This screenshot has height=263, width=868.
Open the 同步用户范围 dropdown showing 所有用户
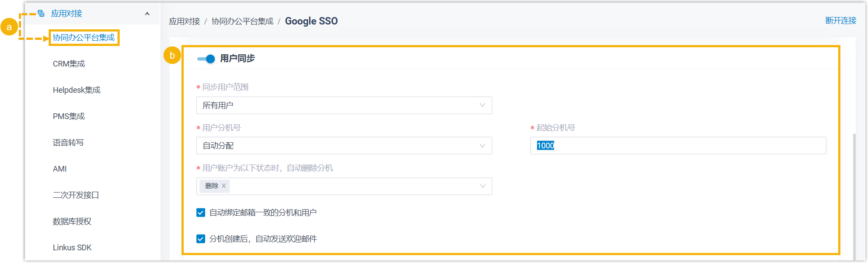pyautogui.click(x=344, y=105)
